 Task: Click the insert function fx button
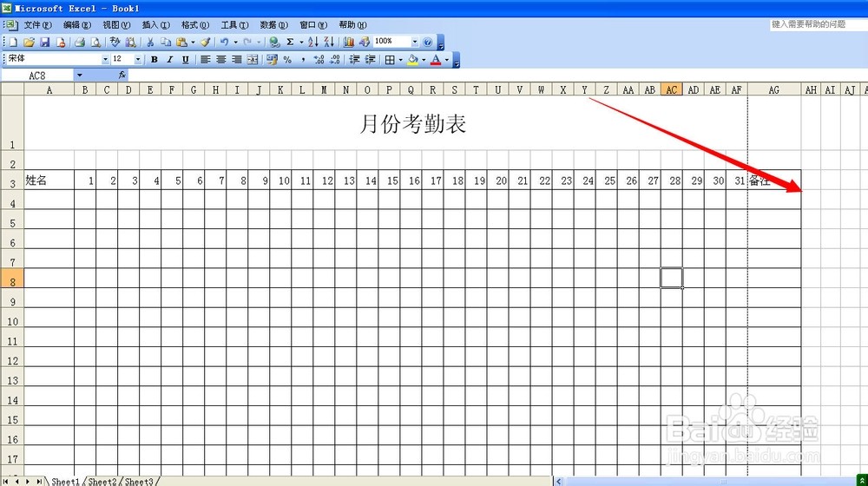pyautogui.click(x=122, y=76)
